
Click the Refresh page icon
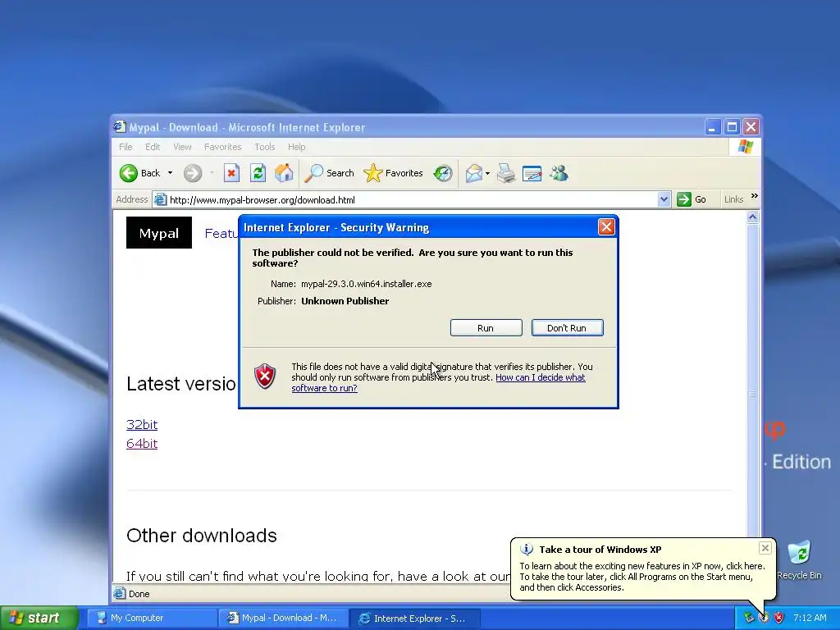pos(258,173)
